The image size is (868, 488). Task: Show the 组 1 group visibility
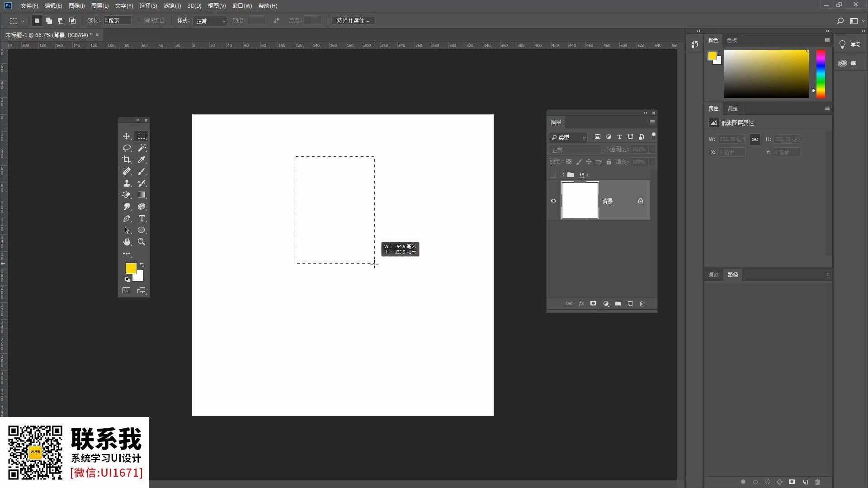553,175
